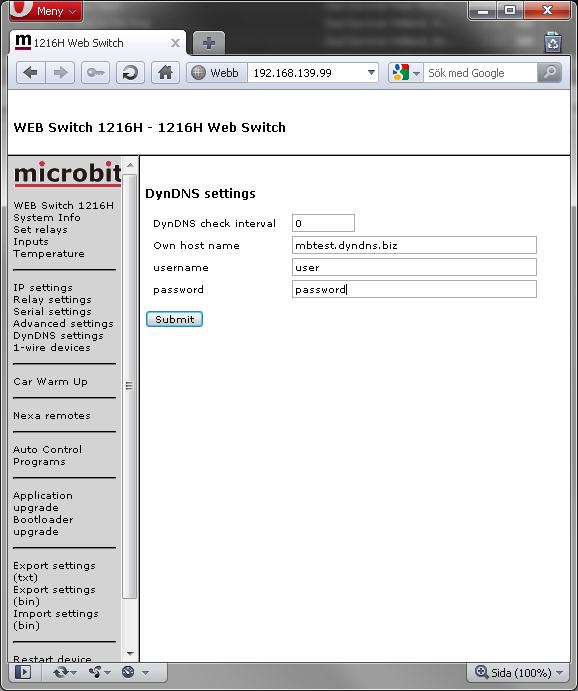Open a new tab with plus button
Viewport: 578px width, 691px height.
click(x=209, y=43)
